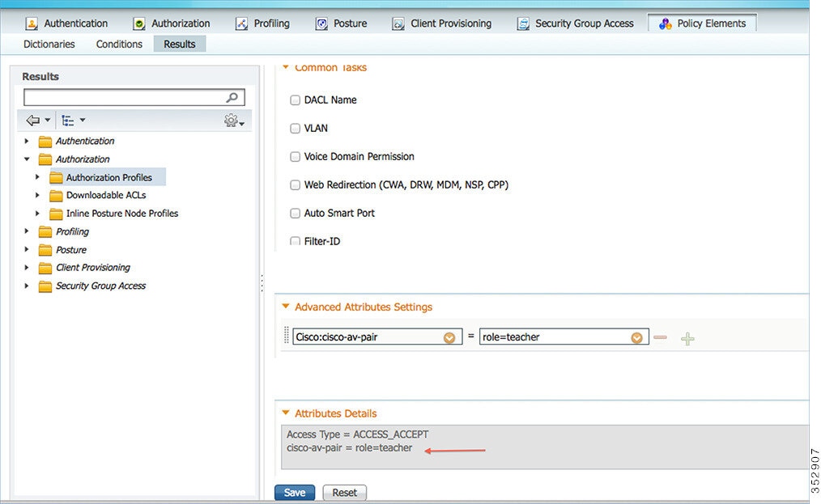Expand the Inline Posture Node Profiles arrow
The height and width of the screenshot is (504, 821).
tap(37, 213)
